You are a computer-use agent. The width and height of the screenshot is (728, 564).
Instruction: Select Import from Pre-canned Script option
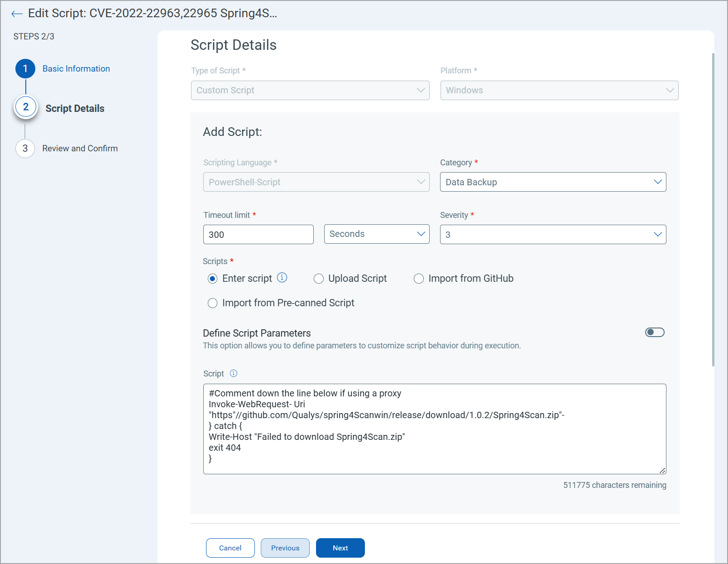(212, 303)
